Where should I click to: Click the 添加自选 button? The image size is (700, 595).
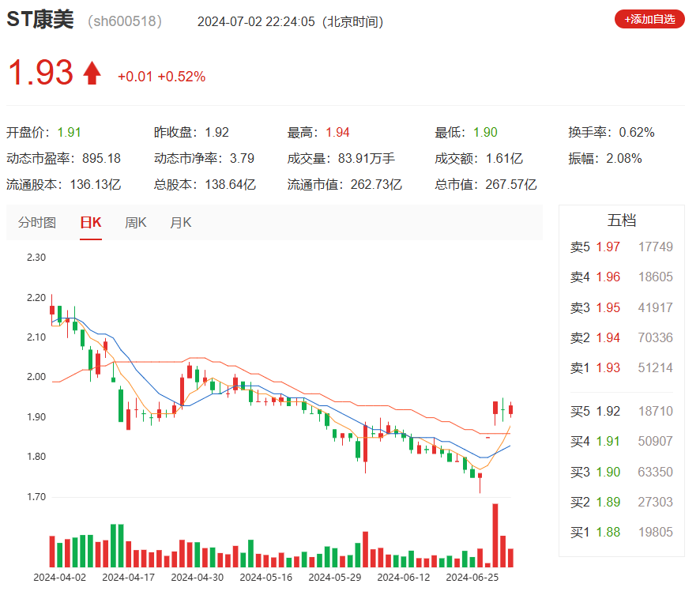click(649, 19)
